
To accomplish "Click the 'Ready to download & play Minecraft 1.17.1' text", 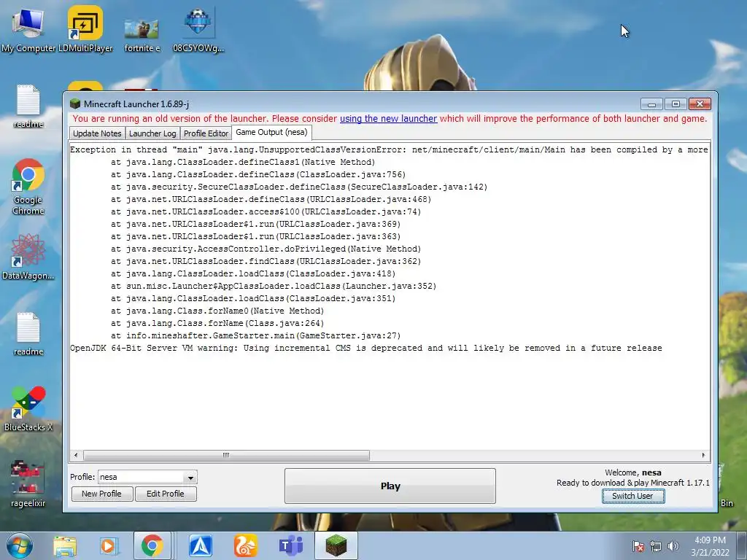I will pos(633,483).
